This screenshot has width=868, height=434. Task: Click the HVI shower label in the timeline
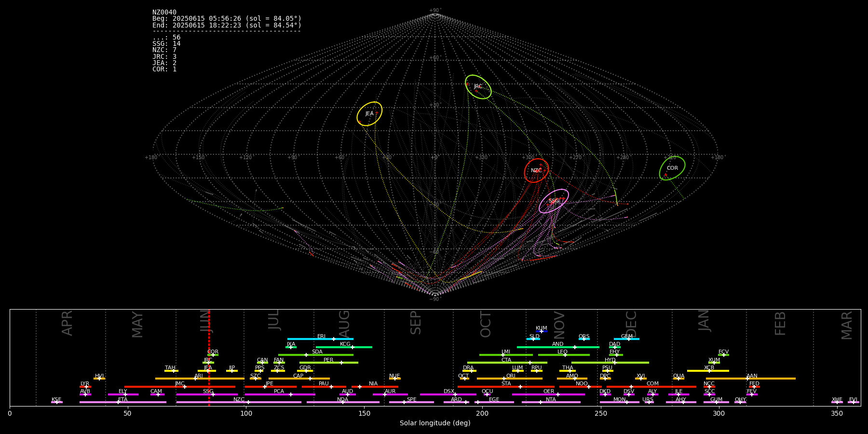point(99,376)
